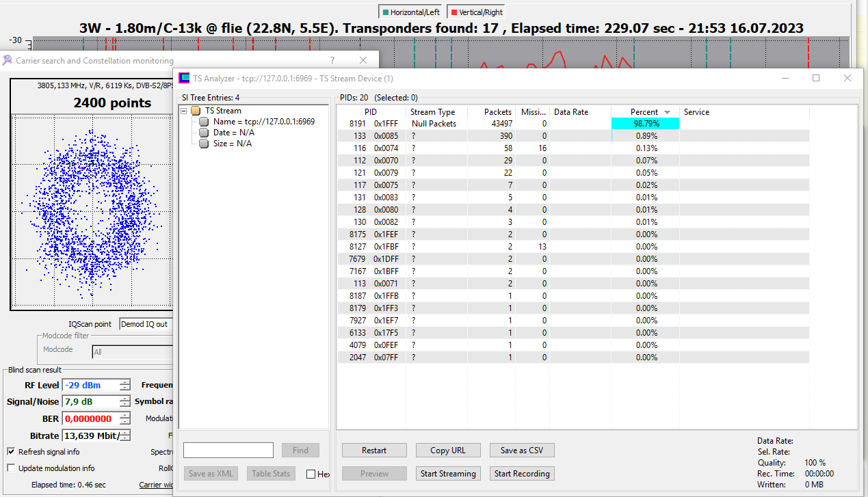Open the IQScan point dropdown
The height and width of the screenshot is (497, 868).
146,324
